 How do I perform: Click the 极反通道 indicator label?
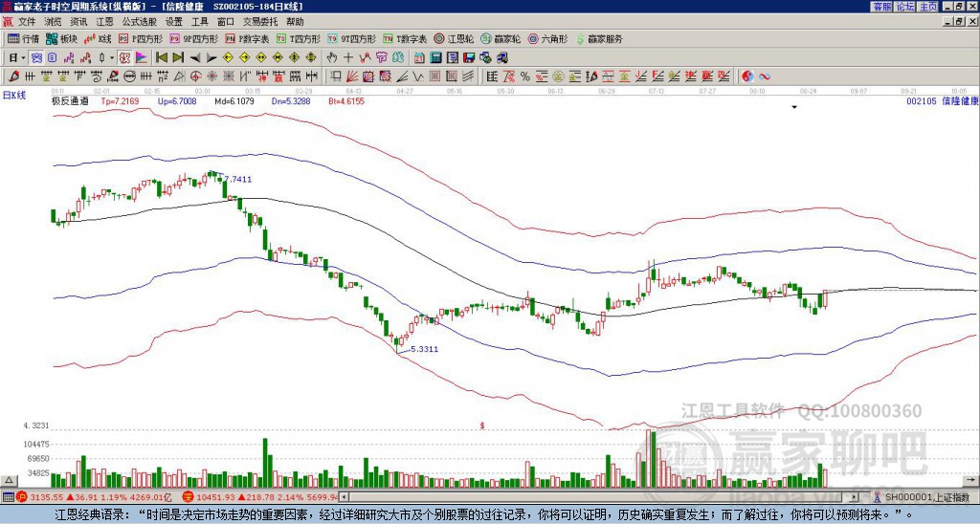click(x=70, y=100)
